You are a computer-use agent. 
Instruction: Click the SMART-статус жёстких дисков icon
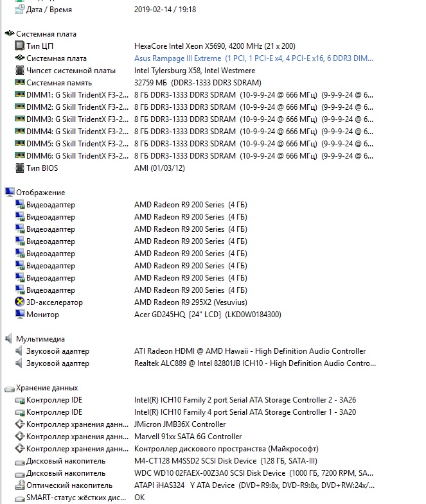coord(20,498)
